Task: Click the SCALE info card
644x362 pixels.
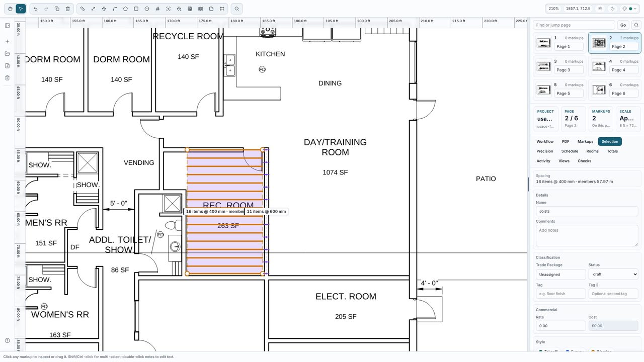Action: [x=628, y=119]
